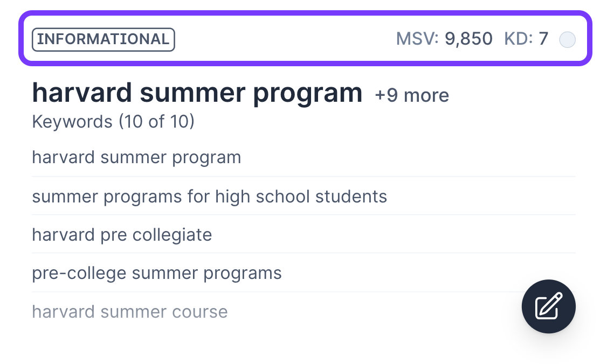Image resolution: width=607 pixels, height=364 pixels.
Task: Click the faded "harvard summer course" keyword
Action: coord(130,312)
